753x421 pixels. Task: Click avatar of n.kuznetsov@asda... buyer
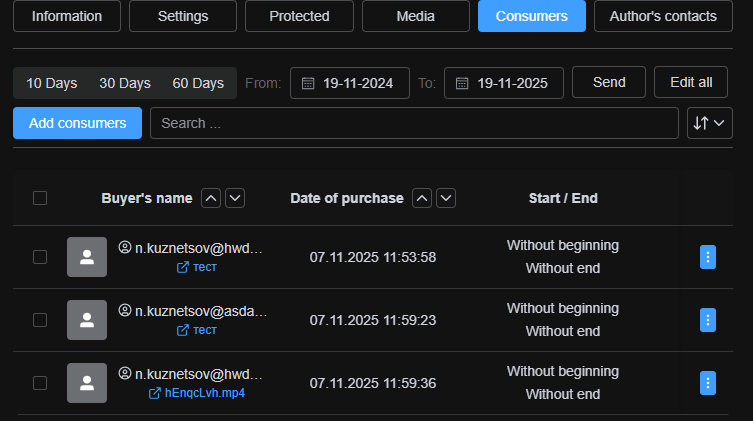87,320
